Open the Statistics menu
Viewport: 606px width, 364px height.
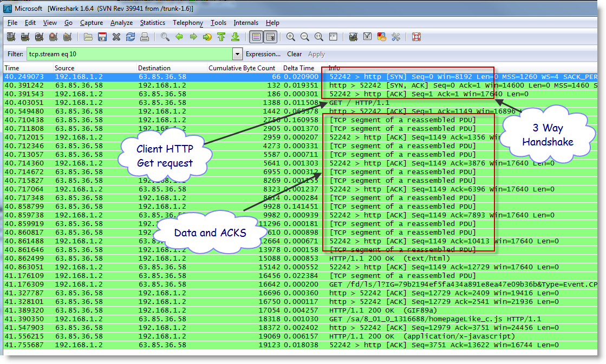[153, 23]
